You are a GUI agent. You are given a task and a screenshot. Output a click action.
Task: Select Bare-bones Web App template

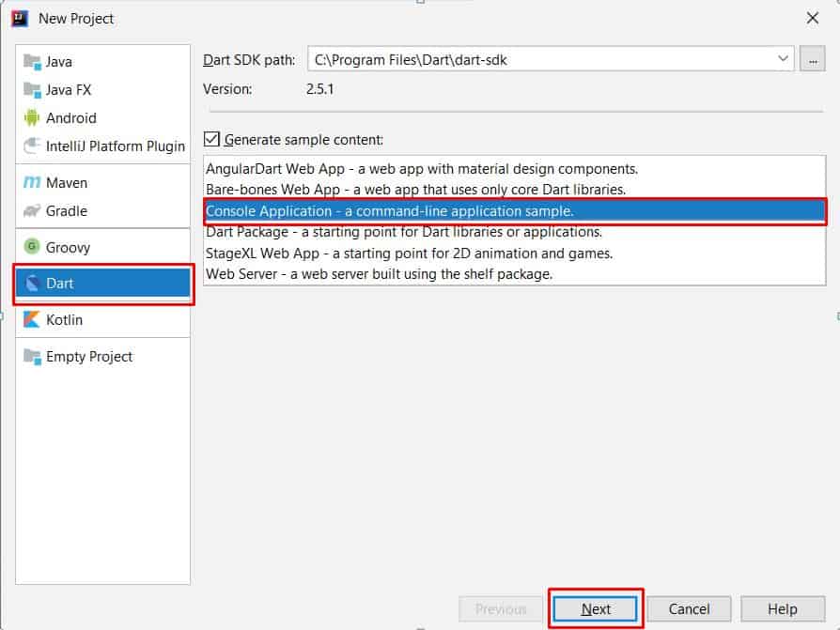tap(514, 190)
